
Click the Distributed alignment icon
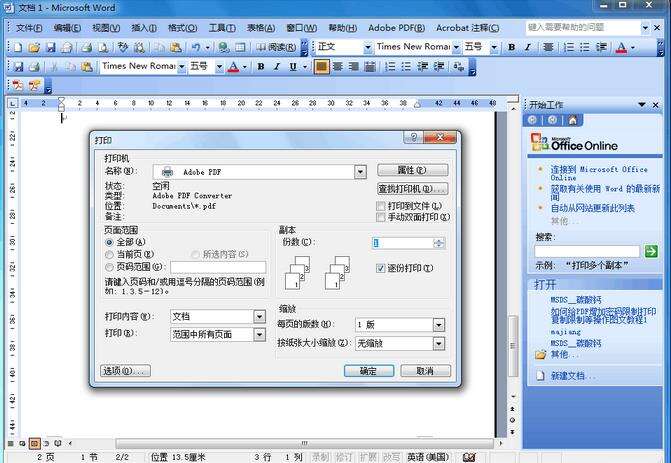tap(370, 67)
